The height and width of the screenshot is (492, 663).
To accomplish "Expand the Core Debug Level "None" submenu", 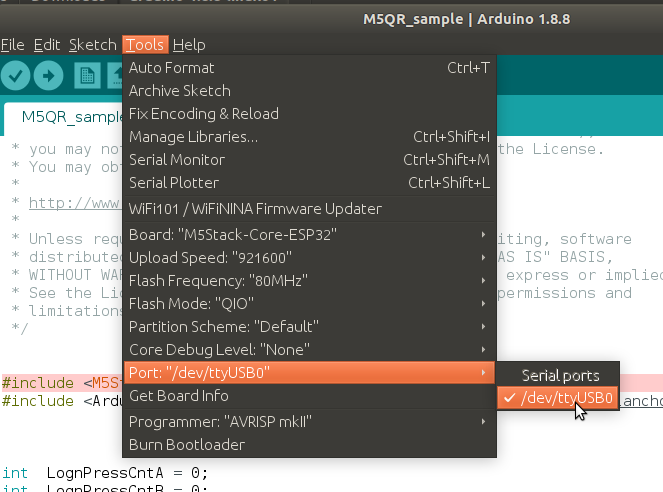I will (309, 350).
